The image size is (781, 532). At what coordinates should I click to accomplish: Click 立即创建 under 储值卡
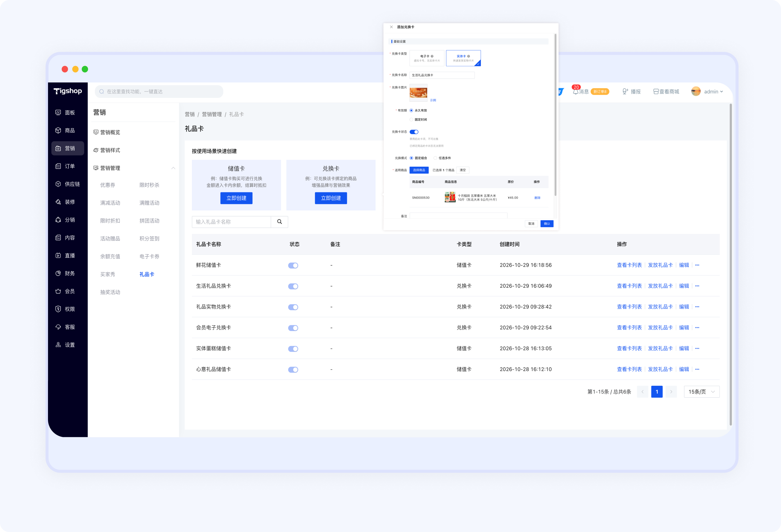tap(236, 198)
